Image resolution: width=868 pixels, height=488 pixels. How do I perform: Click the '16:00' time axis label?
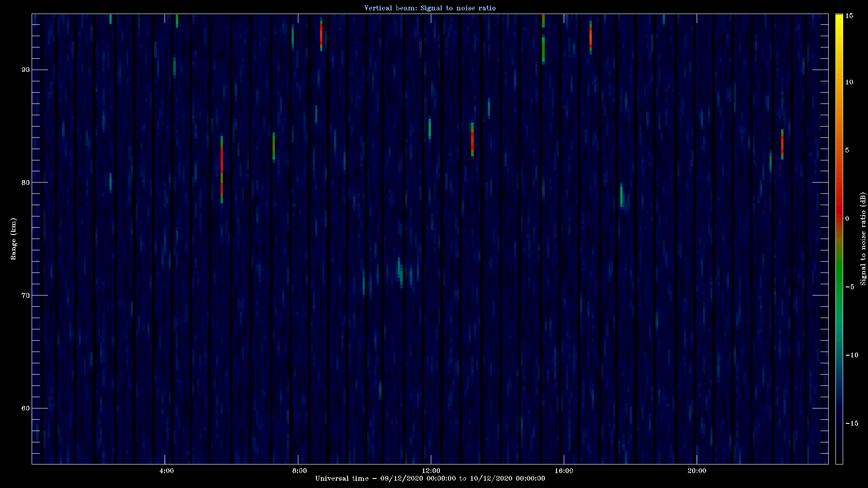click(564, 471)
